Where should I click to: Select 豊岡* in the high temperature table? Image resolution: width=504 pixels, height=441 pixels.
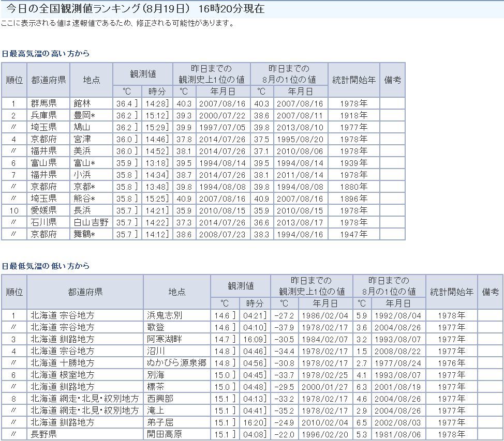point(84,115)
